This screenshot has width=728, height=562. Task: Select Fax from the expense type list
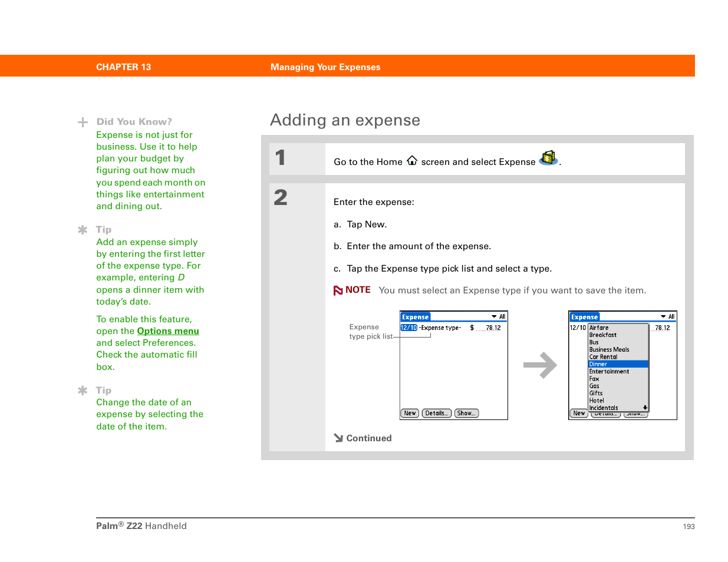click(x=618, y=379)
